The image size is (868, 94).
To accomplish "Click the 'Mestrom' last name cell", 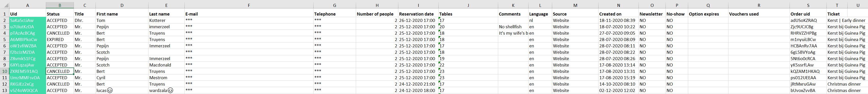I will point(166,78).
